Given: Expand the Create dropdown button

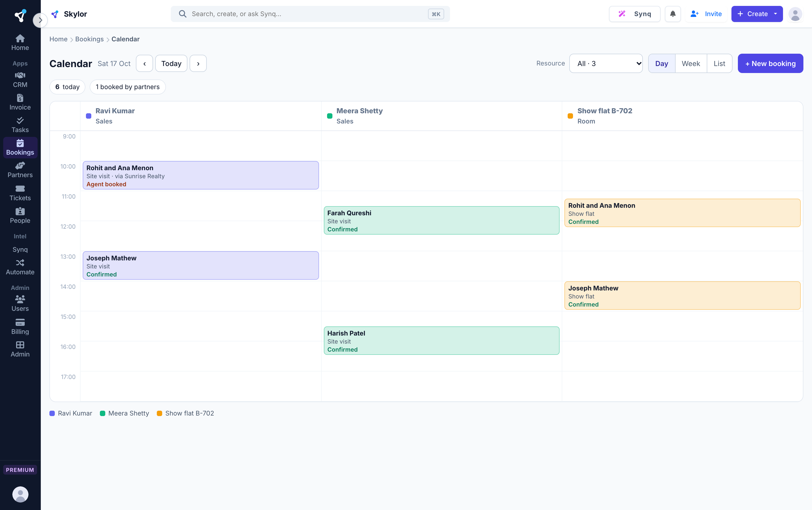Looking at the screenshot, I should coord(757,14).
